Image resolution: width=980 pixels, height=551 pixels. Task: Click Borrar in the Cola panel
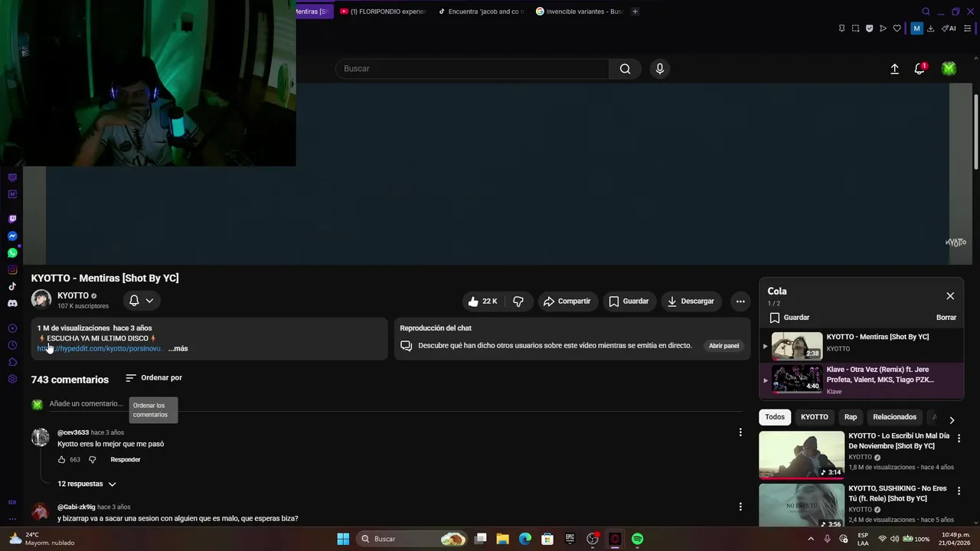946,318
